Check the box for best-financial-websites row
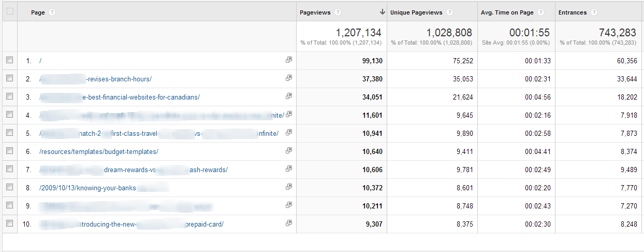644x252 pixels. pos(9,96)
